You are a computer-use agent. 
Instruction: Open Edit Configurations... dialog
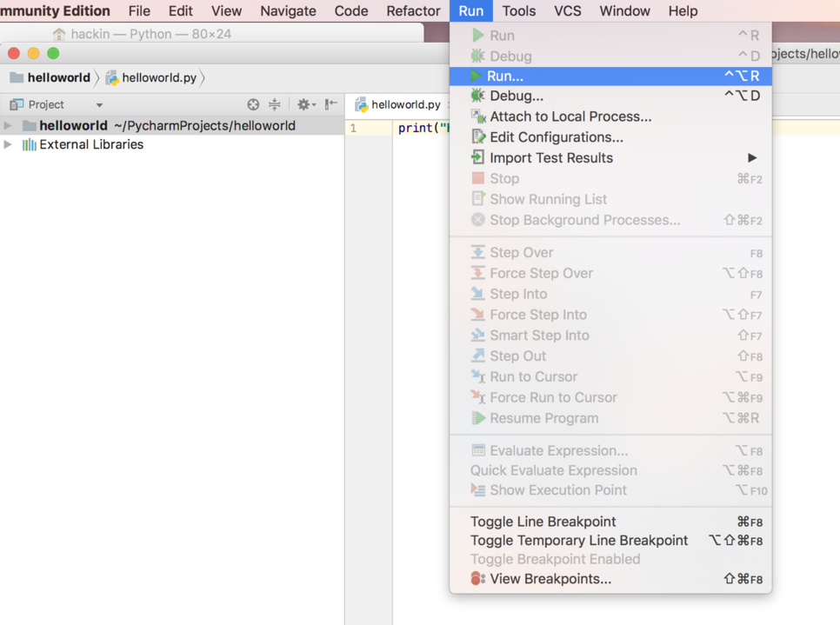pos(610,137)
